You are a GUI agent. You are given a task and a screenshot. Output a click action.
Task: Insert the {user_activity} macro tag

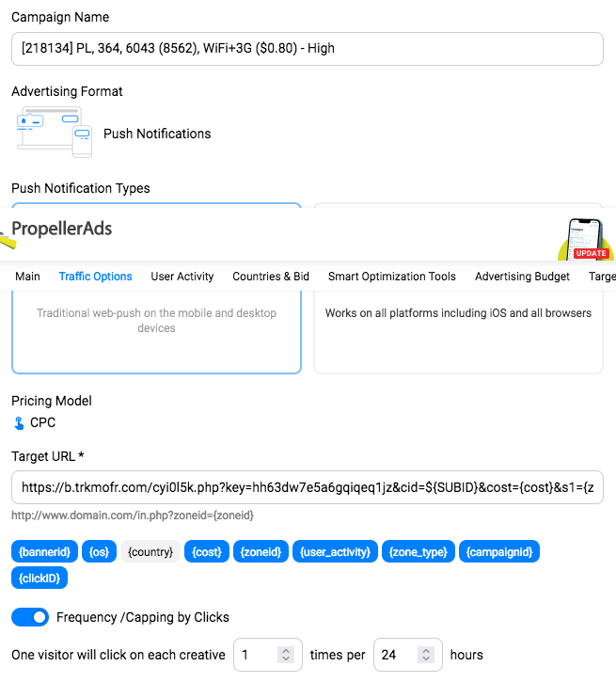pyautogui.click(x=335, y=551)
